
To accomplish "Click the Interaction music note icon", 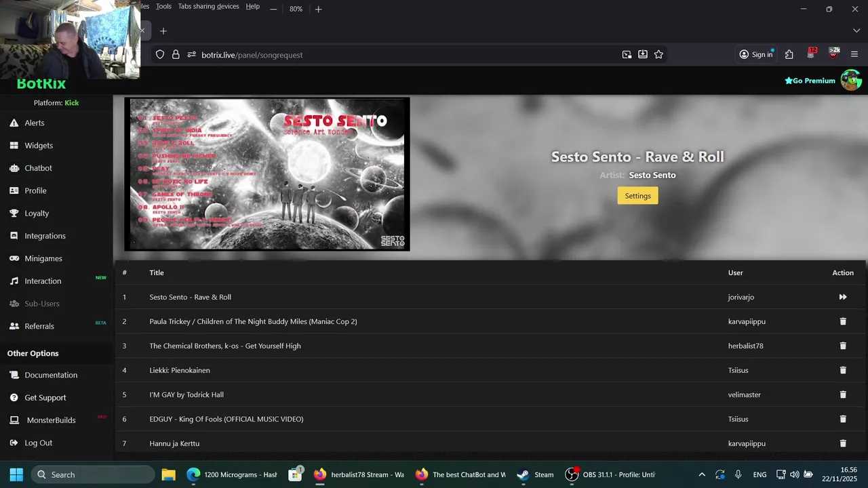I will (x=14, y=281).
